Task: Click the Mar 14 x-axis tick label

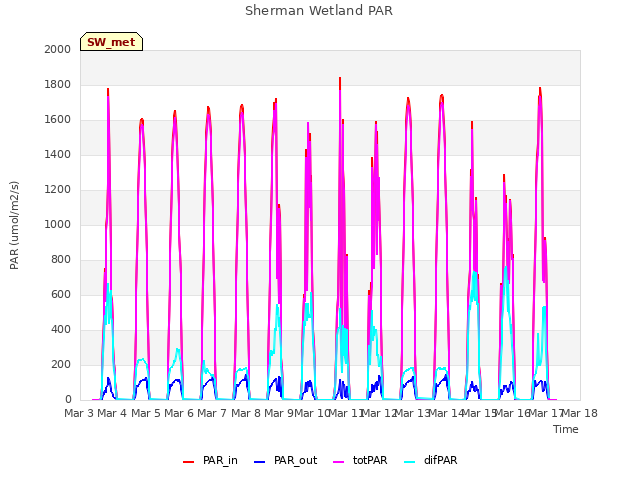Action: click(x=446, y=413)
